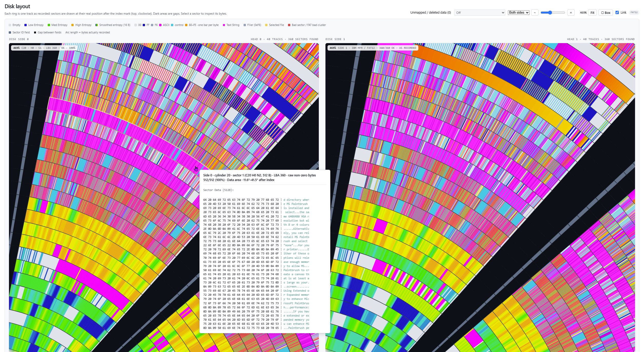The width and height of the screenshot is (644, 352).
Task: Click the Fit button
Action: (x=592, y=13)
